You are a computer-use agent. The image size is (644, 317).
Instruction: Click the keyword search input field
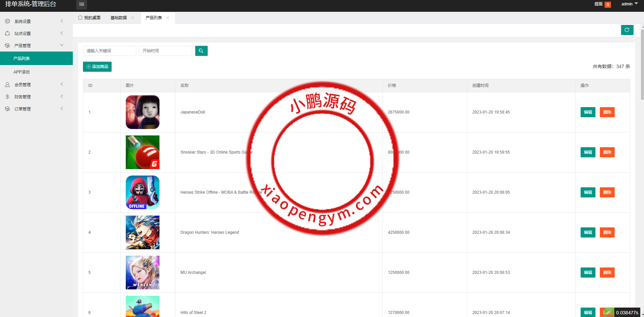tap(109, 51)
